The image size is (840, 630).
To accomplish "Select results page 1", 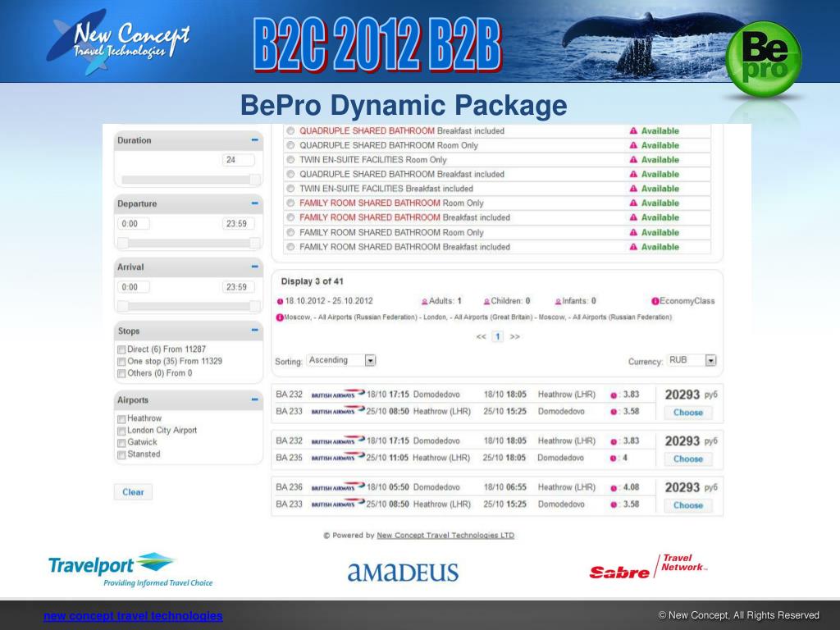I will coord(498,336).
